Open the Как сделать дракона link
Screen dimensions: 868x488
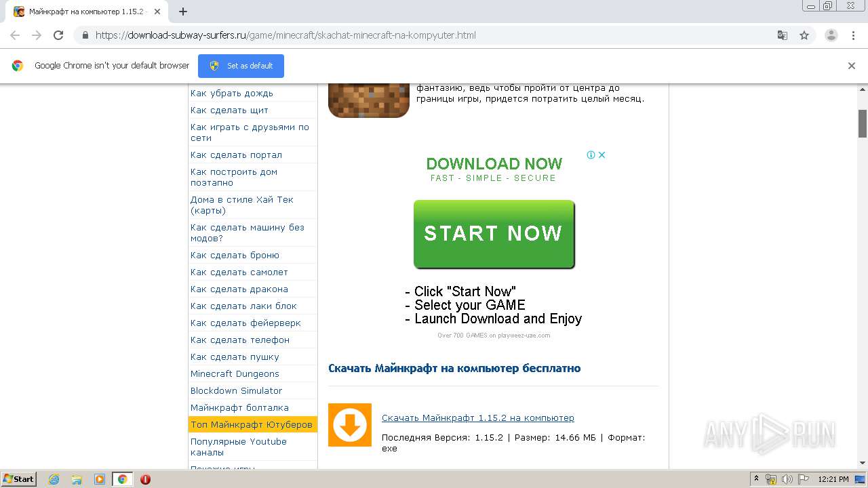click(239, 289)
